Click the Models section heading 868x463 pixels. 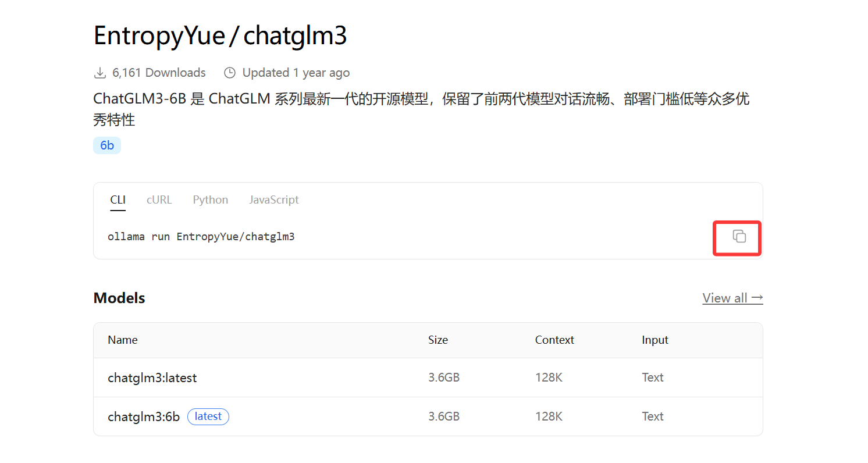(119, 298)
